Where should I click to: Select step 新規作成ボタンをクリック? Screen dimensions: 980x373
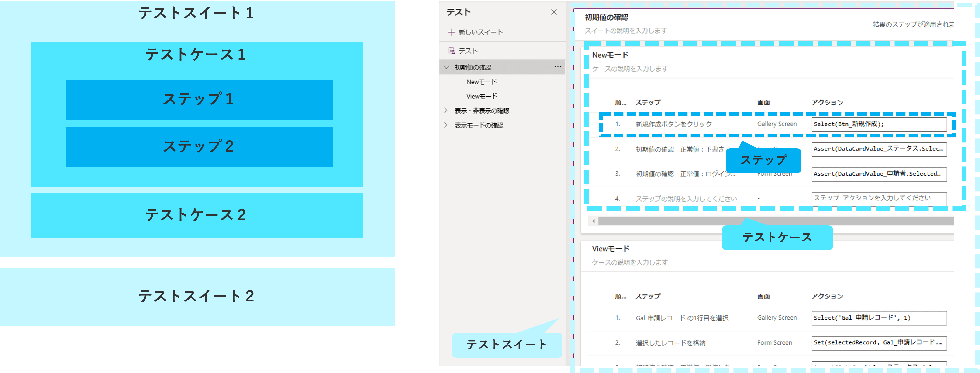click(674, 124)
